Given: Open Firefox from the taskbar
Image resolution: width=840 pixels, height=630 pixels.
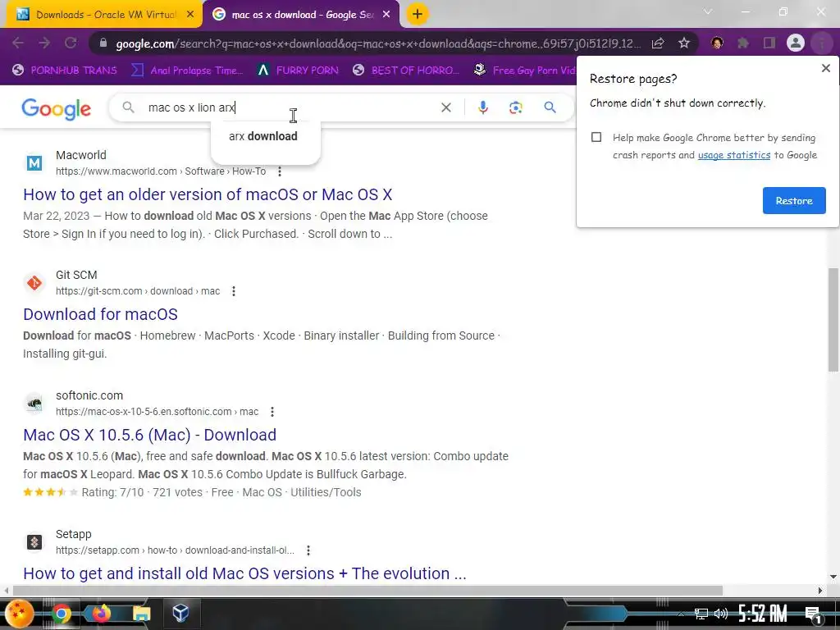Looking at the screenshot, I should click(101, 614).
